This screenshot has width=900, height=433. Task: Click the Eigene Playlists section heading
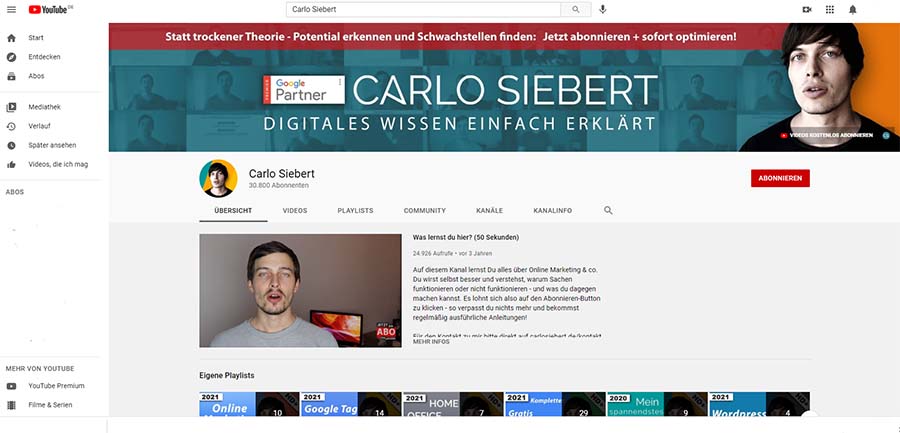tap(227, 376)
